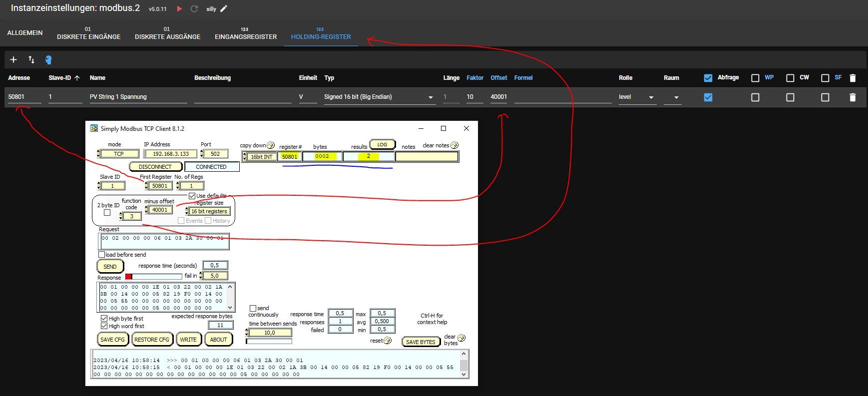Open the Diskrete Eingänge tab
This screenshot has width=868, height=396.
point(89,33)
